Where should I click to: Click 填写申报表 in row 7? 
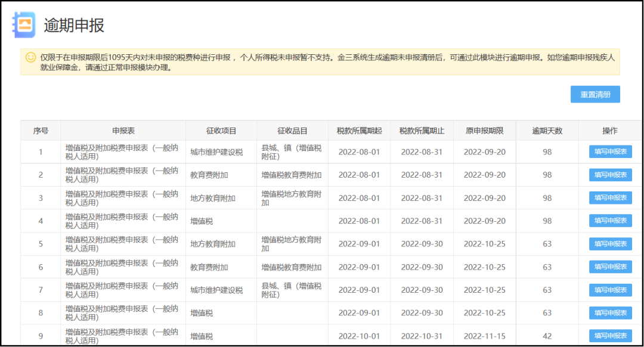(x=611, y=290)
